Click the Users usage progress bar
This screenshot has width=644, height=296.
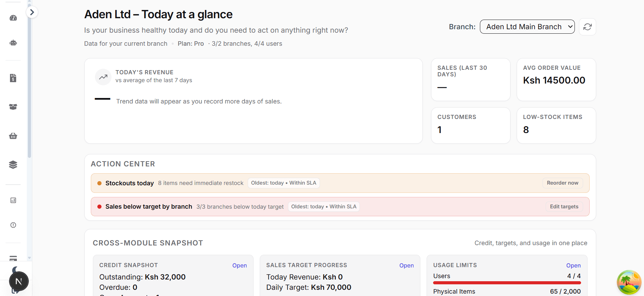[507, 283]
